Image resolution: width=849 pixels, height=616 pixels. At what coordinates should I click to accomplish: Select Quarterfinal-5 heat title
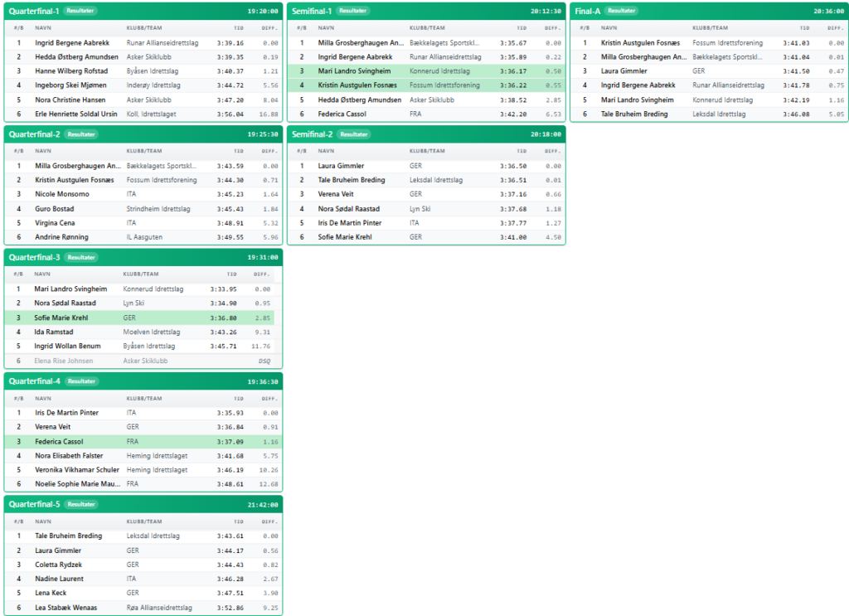(34, 504)
